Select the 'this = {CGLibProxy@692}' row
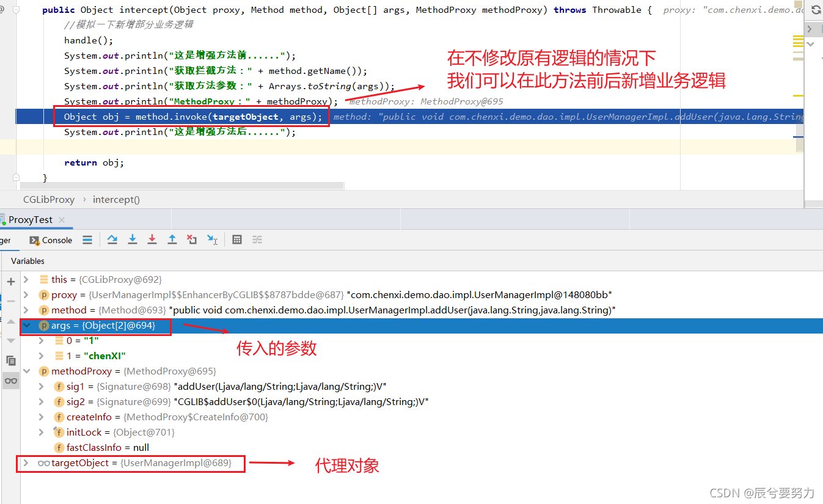823x504 pixels. tap(422, 279)
